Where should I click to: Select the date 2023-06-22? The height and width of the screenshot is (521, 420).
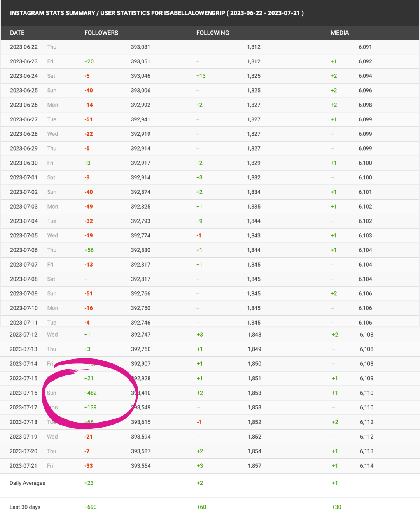click(24, 47)
